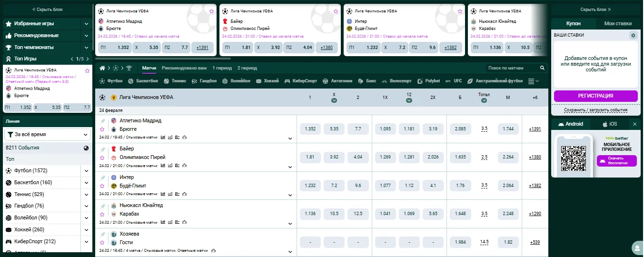Pin the Атлетико Мадрид match row
Viewport: 644px width, 257px height.
tap(102, 121)
